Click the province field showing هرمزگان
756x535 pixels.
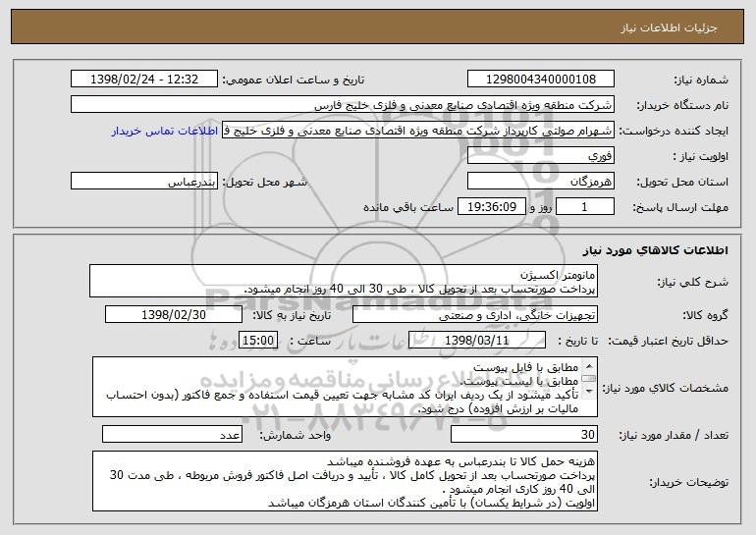pyautogui.click(x=540, y=182)
